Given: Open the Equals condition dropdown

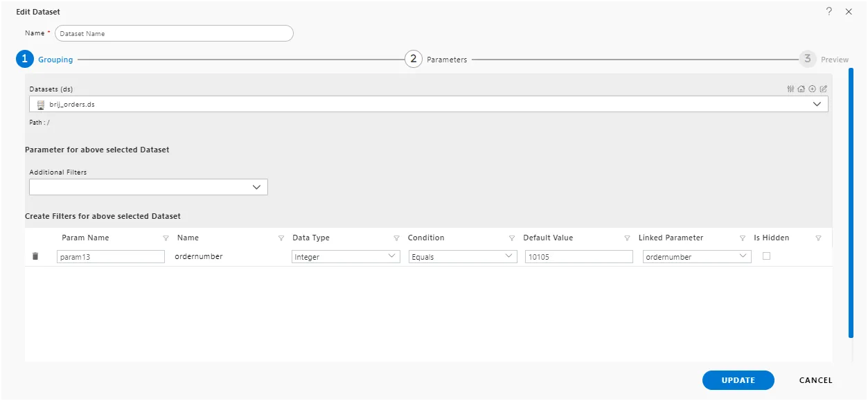Looking at the screenshot, I should 462,256.
